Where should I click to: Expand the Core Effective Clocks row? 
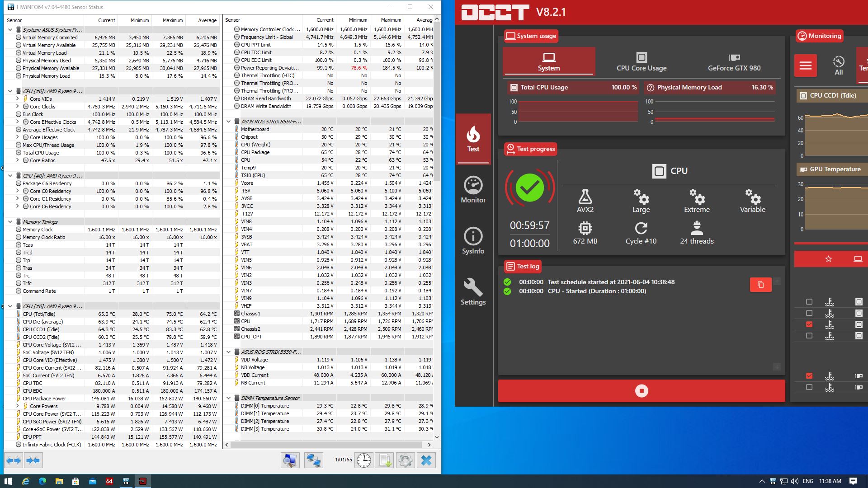coord(18,122)
